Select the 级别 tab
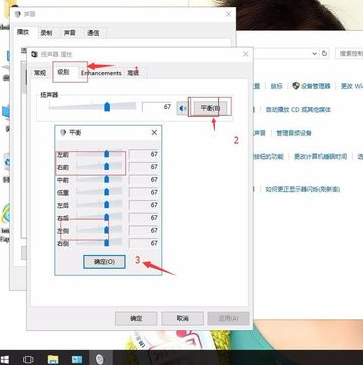This screenshot has height=367, width=363. [64, 72]
